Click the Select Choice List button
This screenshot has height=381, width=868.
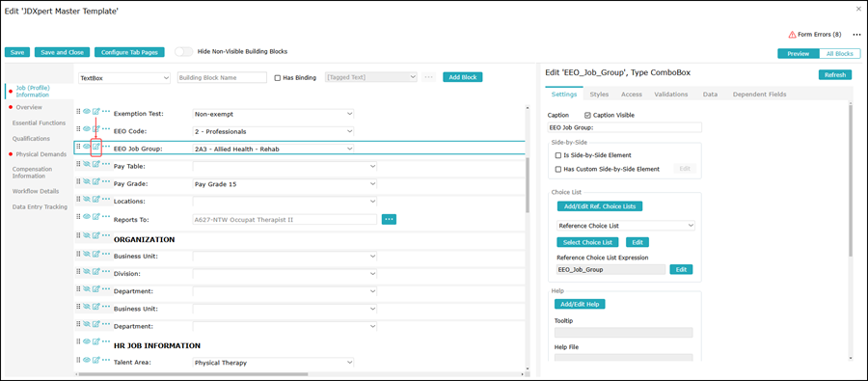587,242
